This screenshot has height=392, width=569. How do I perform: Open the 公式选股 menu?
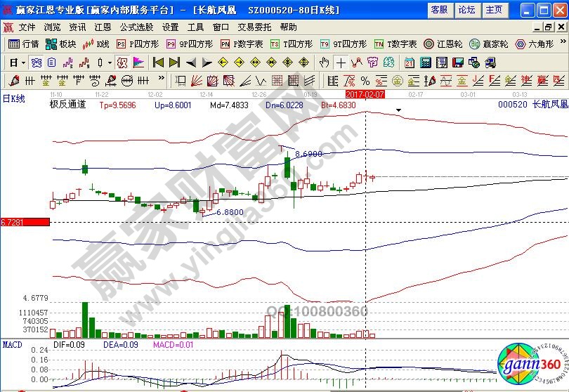tap(136, 27)
